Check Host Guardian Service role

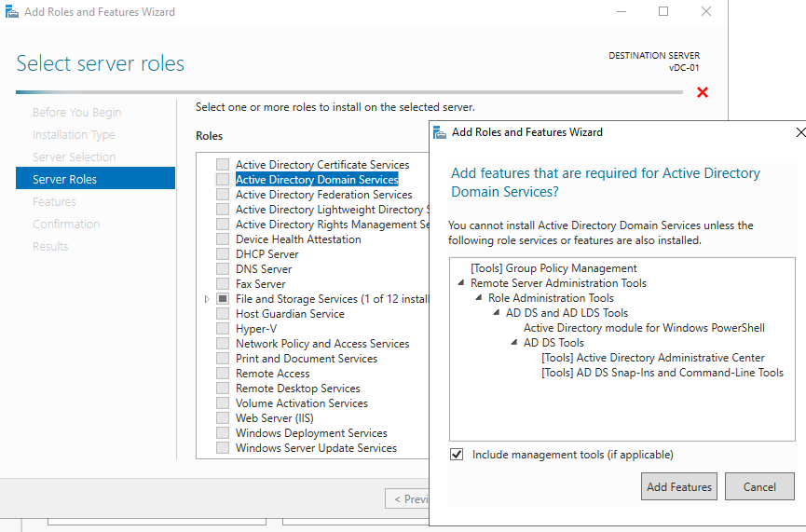point(223,314)
